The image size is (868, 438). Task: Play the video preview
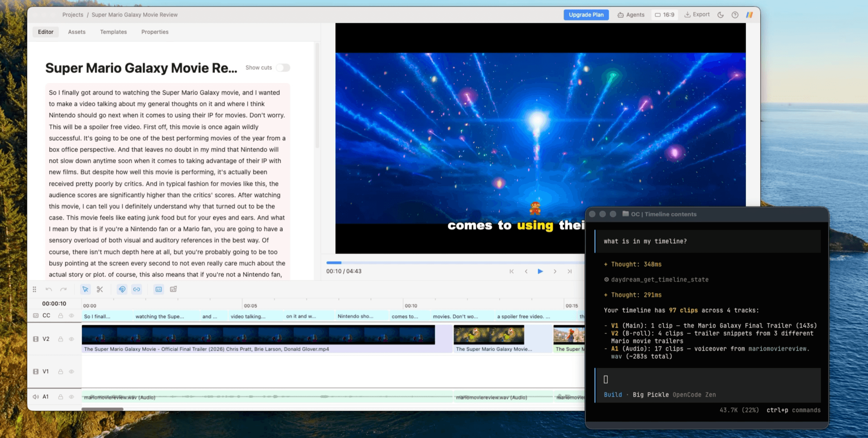click(x=540, y=271)
